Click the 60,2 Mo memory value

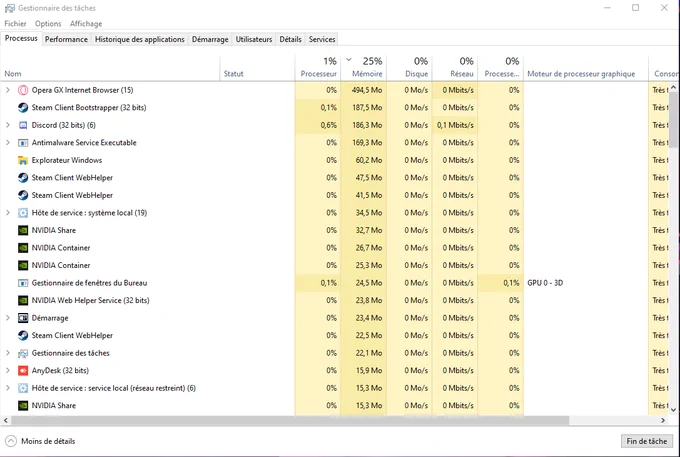[x=369, y=160]
